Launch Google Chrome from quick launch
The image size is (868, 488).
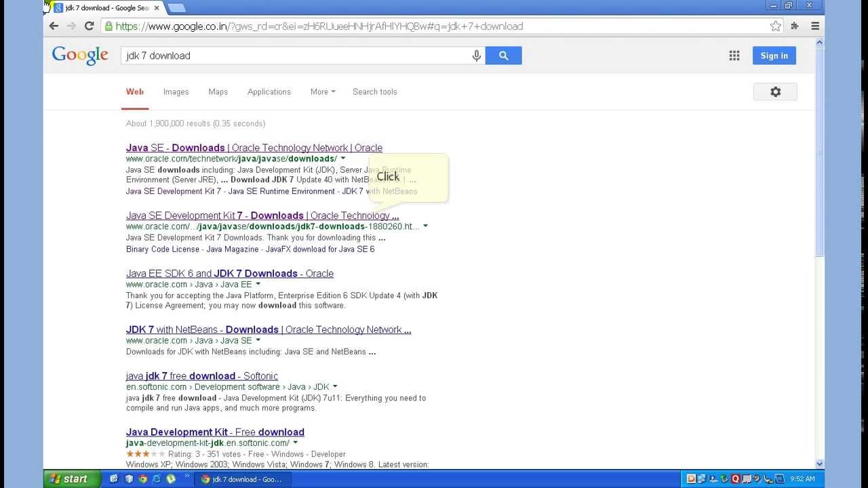tap(142, 479)
